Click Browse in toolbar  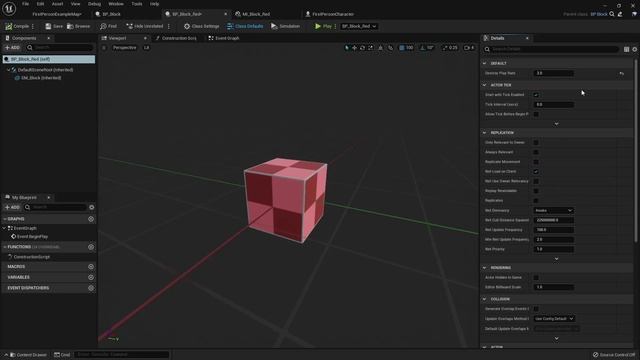[78, 26]
